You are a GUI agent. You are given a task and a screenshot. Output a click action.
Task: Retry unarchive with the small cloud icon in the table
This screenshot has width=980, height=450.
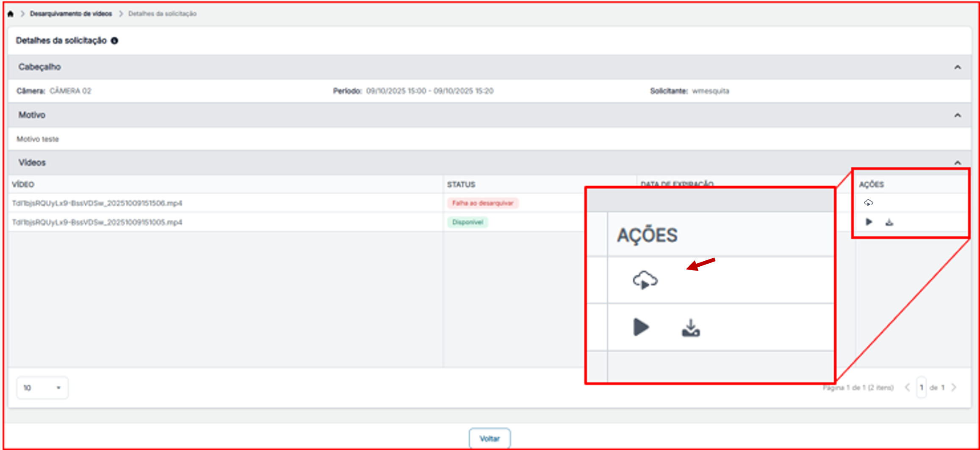[x=869, y=203]
